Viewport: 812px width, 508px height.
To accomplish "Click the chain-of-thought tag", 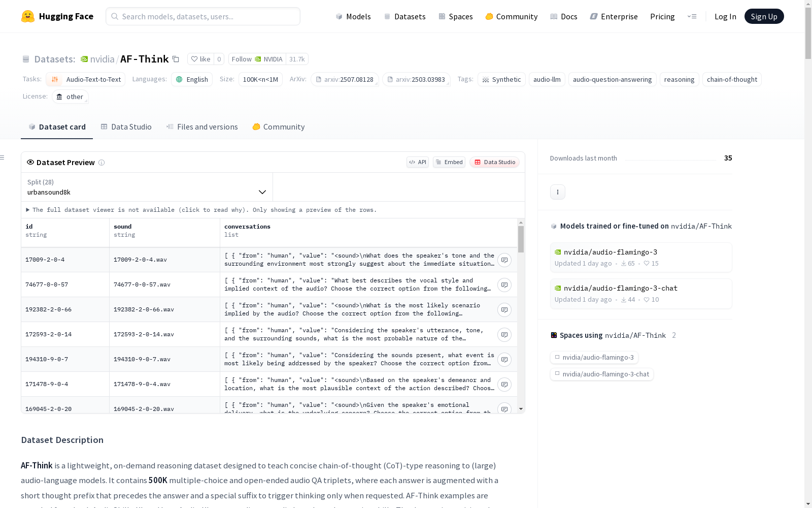I will [732, 79].
